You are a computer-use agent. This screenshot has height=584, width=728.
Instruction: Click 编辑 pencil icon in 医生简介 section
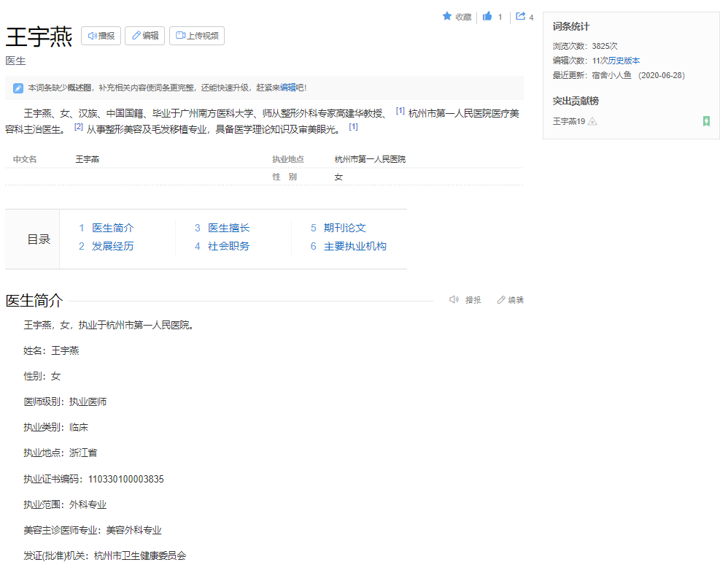point(501,300)
